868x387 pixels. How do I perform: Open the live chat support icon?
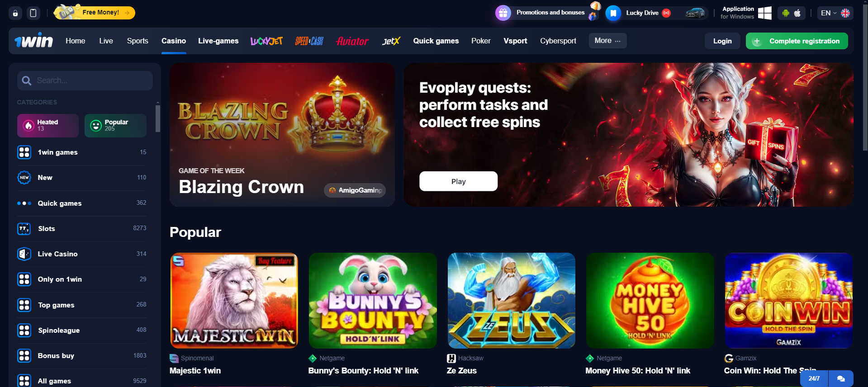841,378
